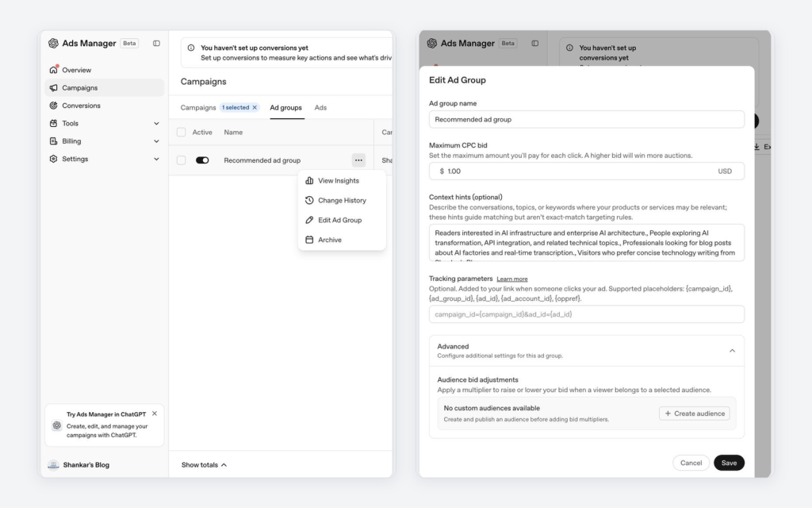Click the Conversions target icon
Screen dimensions: 812x508
[x=53, y=106]
